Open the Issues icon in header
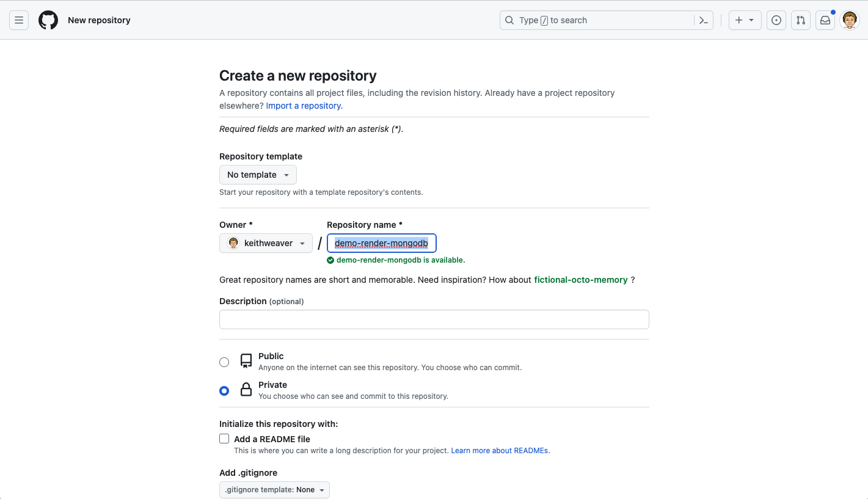 coord(776,20)
